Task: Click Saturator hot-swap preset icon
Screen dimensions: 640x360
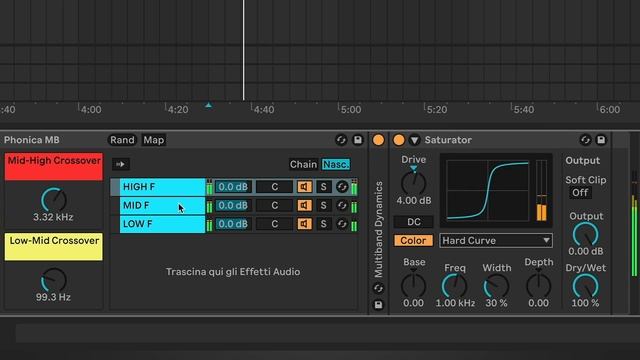Action: [x=585, y=140]
